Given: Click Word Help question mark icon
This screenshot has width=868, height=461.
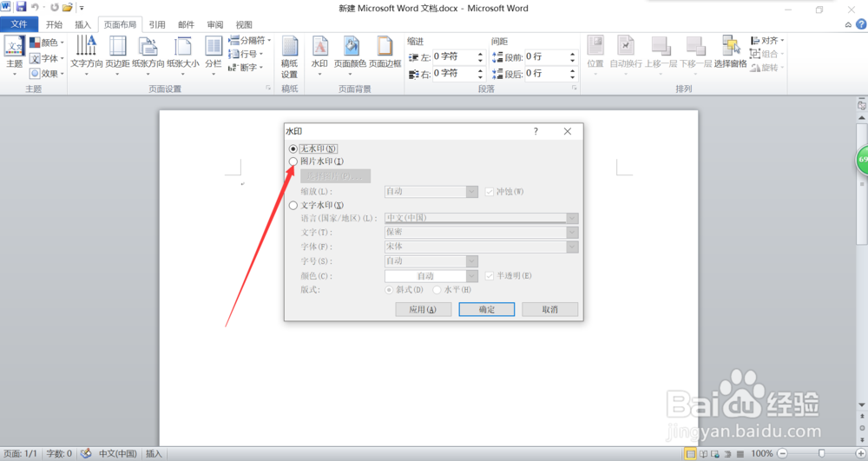Looking at the screenshot, I should tap(861, 24).
